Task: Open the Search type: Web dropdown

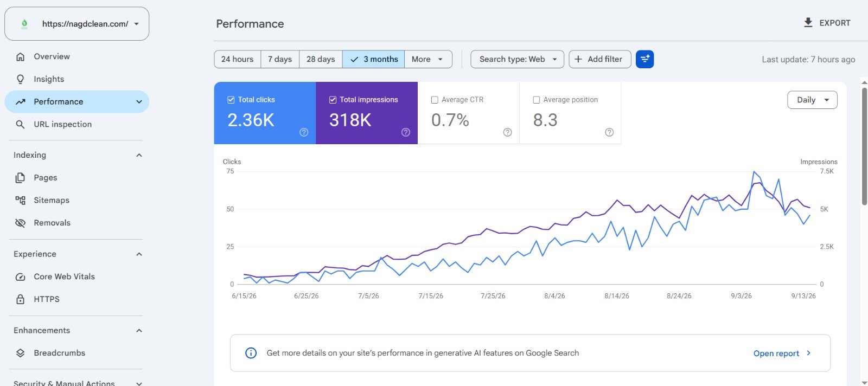Action: click(517, 59)
